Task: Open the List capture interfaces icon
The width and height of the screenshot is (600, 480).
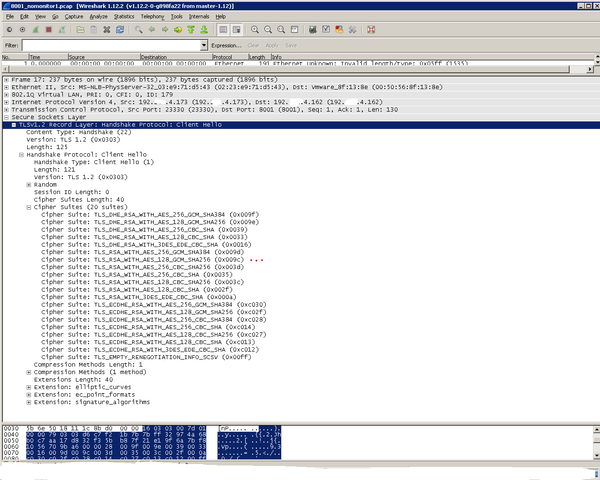Action: 8,30
